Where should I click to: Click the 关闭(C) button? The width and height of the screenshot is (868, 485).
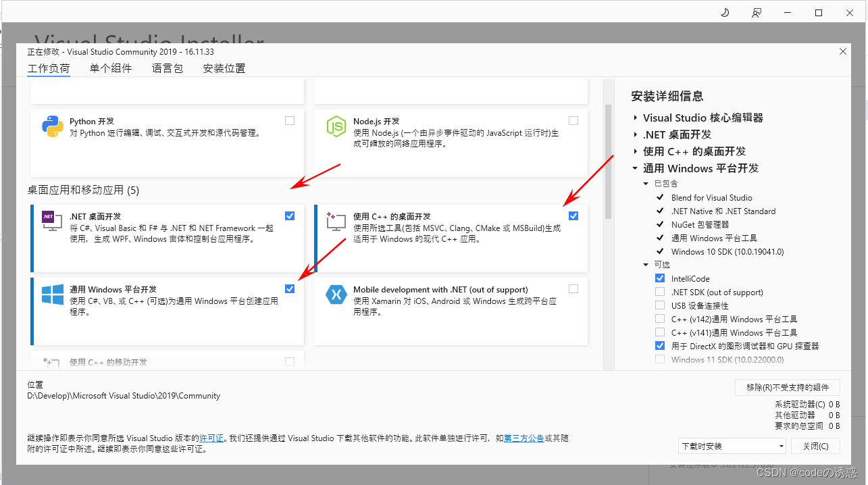815,446
